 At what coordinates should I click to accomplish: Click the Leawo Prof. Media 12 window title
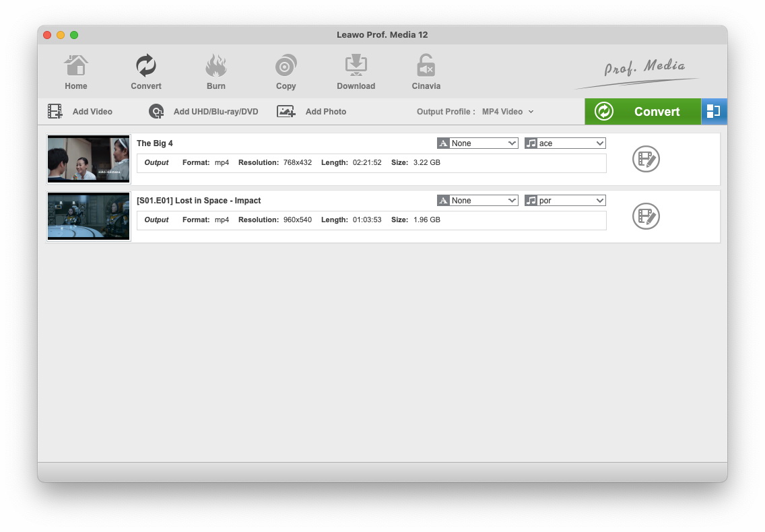tap(382, 34)
